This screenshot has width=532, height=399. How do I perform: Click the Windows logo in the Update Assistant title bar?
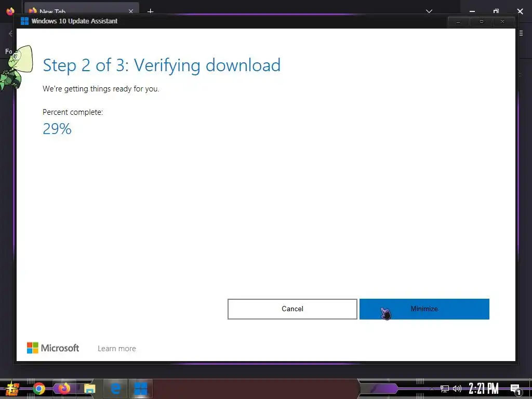click(x=24, y=21)
